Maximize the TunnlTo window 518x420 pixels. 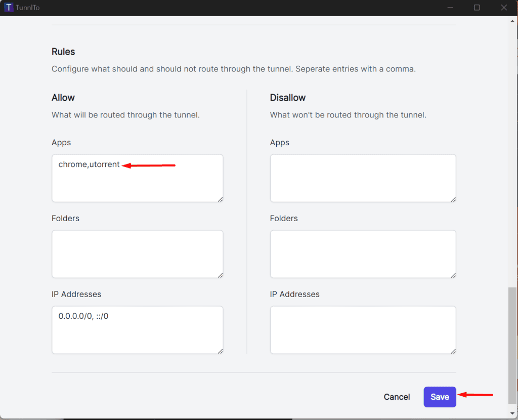coord(476,7)
